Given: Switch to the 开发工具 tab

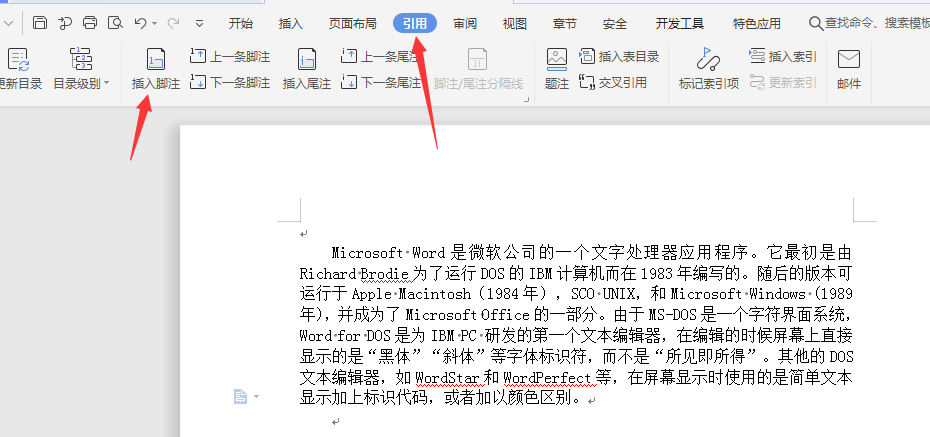Looking at the screenshot, I should [680, 24].
